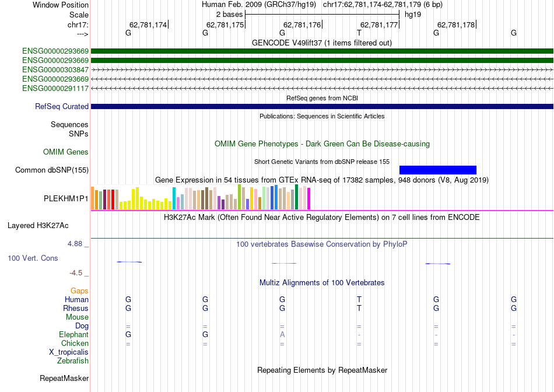Screen dimensions: 554x392
Task: Click the Window Position label
Action: tap(61, 5)
